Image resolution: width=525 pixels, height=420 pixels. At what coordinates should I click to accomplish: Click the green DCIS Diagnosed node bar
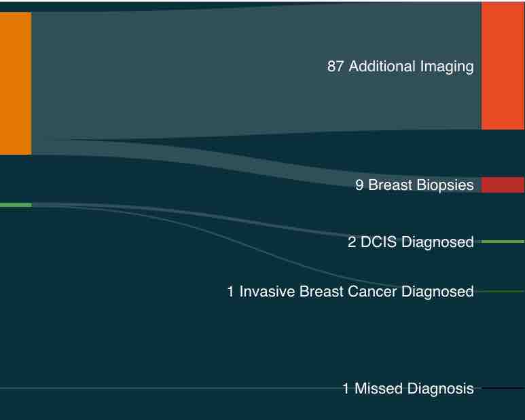tap(503, 242)
